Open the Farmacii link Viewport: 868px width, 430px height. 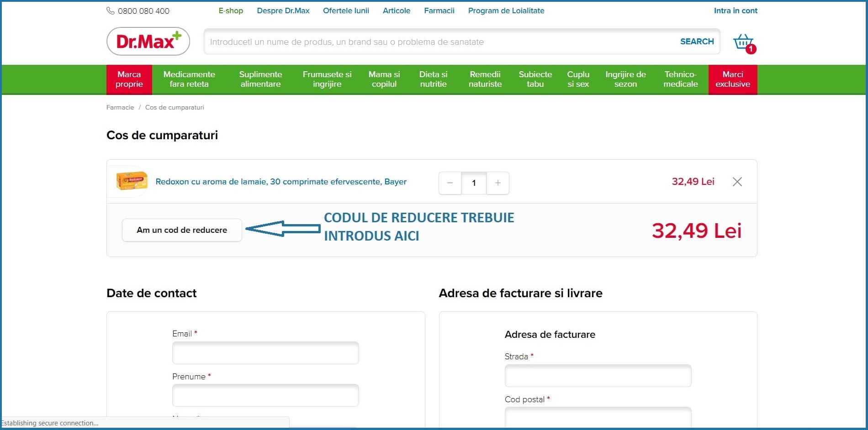(439, 10)
